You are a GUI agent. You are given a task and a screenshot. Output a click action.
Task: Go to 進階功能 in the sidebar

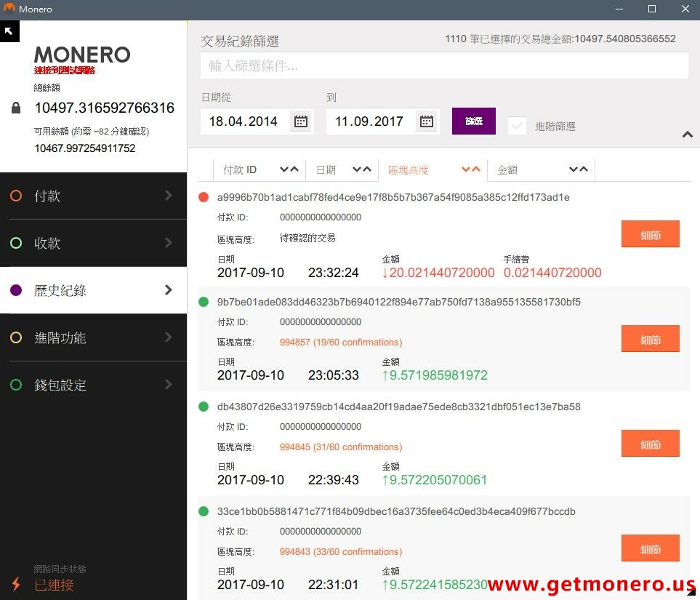(x=93, y=337)
